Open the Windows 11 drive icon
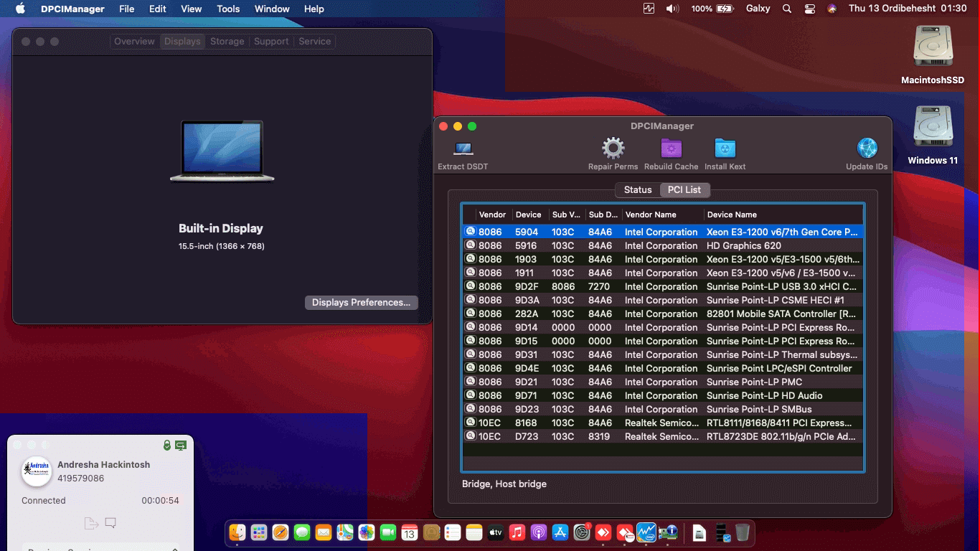This screenshot has width=980, height=551. tap(933, 127)
